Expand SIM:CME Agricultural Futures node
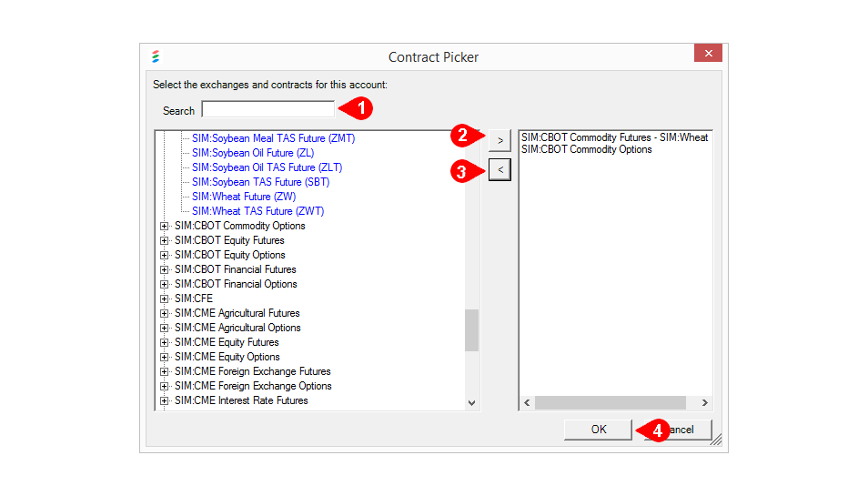Screen dimensions: 868x496 click(x=165, y=313)
